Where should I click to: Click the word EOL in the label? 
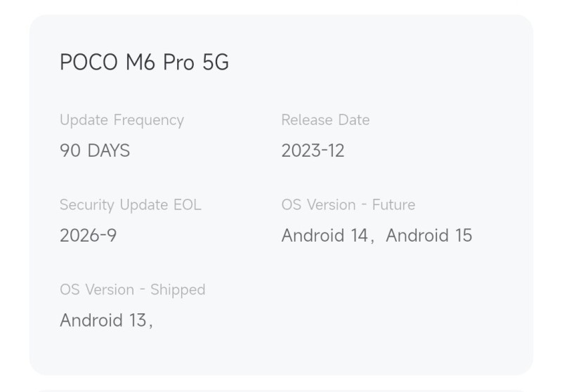tap(187, 205)
